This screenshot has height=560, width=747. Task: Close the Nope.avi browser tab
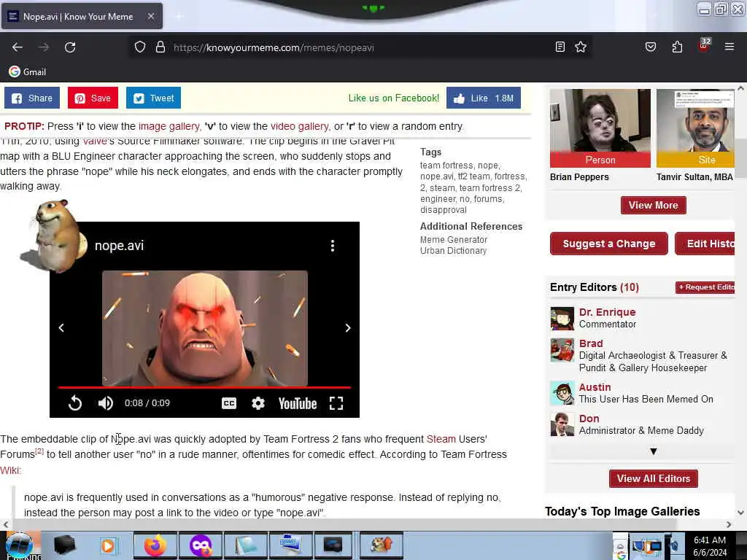click(x=150, y=16)
